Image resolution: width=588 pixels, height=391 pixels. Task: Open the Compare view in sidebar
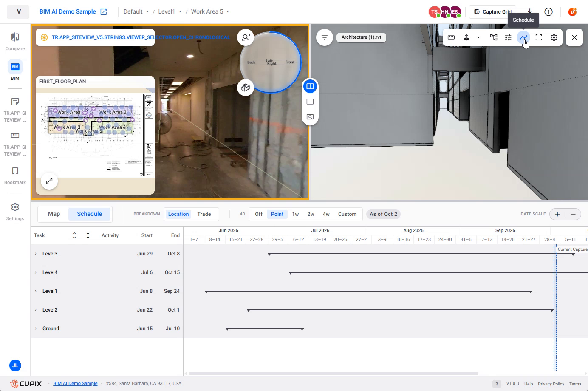tap(15, 42)
